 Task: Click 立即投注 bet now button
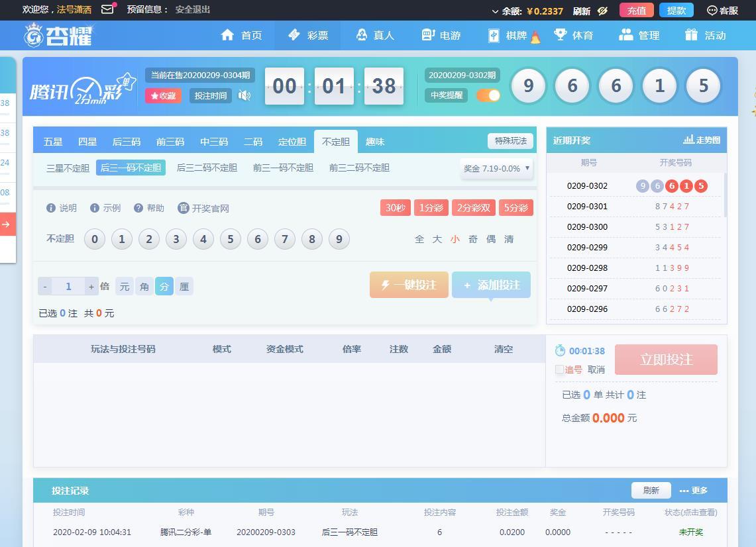(666, 360)
